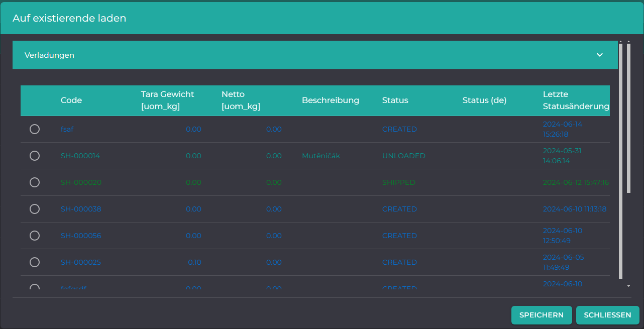Select the radio button for fsaf
Screen dimensions: 644x329
(x=35, y=129)
